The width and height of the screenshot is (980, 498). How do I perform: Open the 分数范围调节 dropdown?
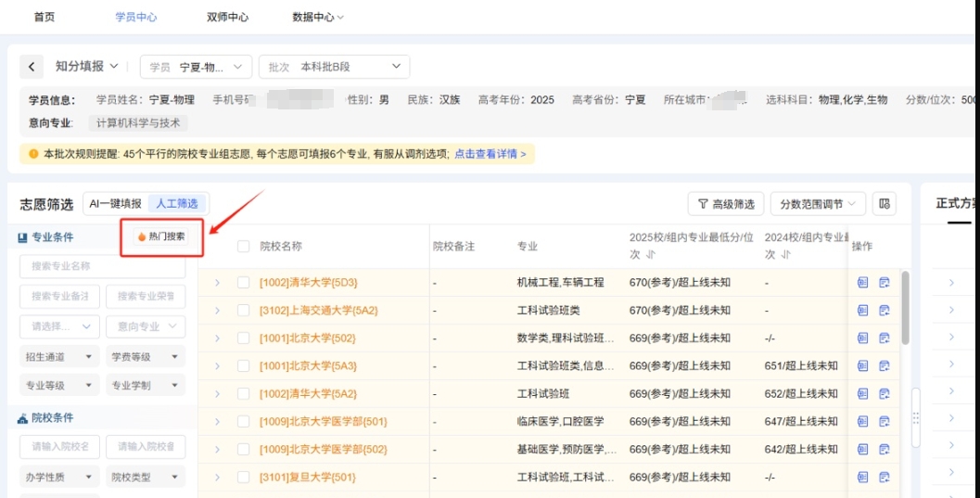click(x=818, y=204)
